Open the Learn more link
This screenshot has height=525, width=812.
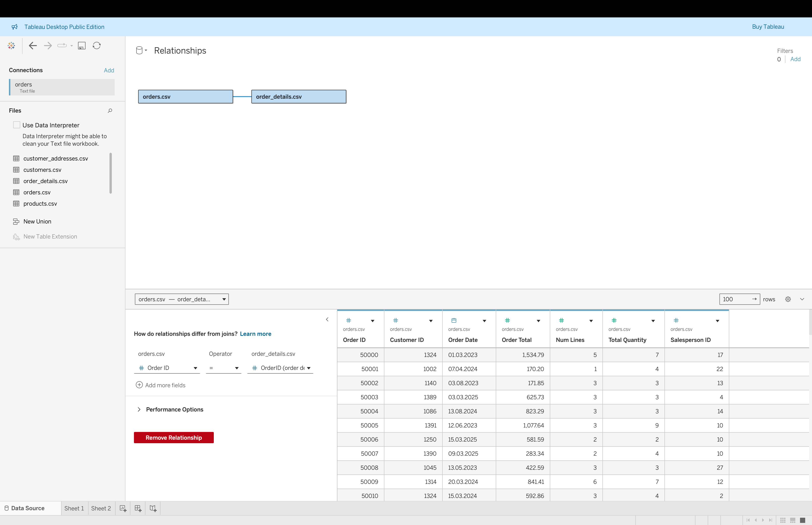pos(255,334)
